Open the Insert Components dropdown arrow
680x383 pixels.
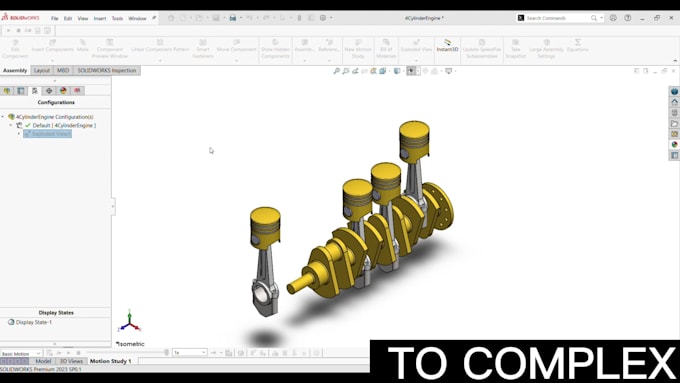click(52, 60)
